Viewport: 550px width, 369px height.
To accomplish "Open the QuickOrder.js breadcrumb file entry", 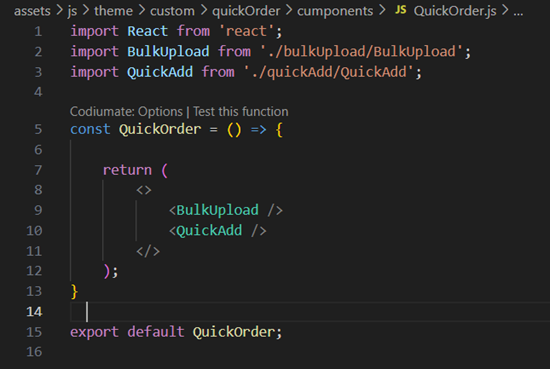I will 455,11.
